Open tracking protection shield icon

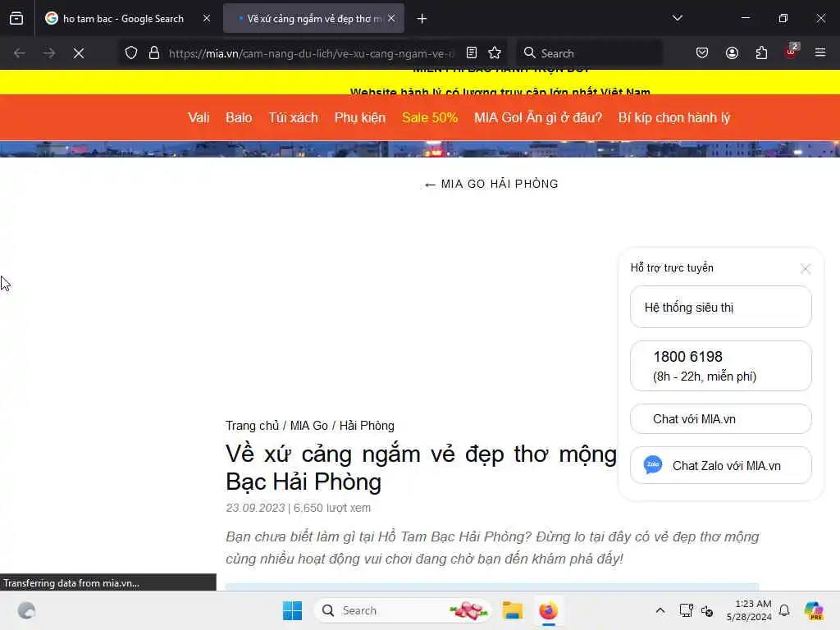point(131,53)
